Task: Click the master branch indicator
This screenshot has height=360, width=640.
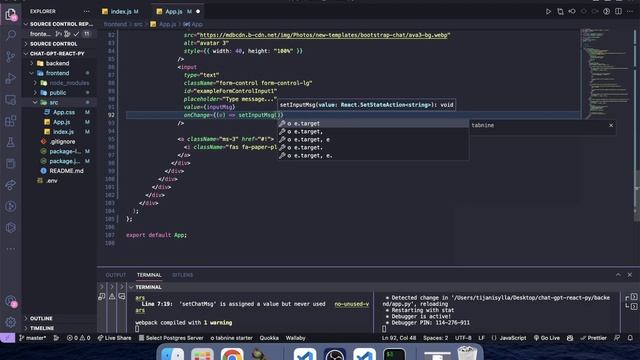Action: click(x=33, y=338)
